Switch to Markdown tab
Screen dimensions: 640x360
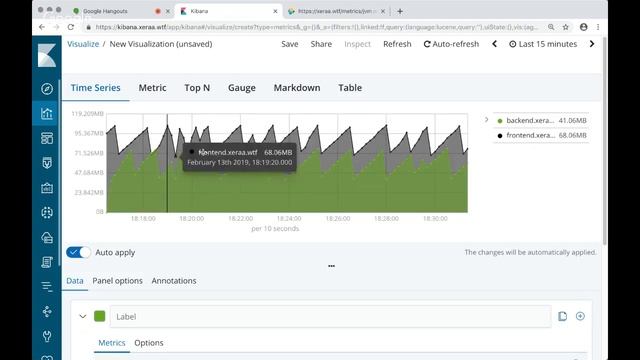point(297,88)
